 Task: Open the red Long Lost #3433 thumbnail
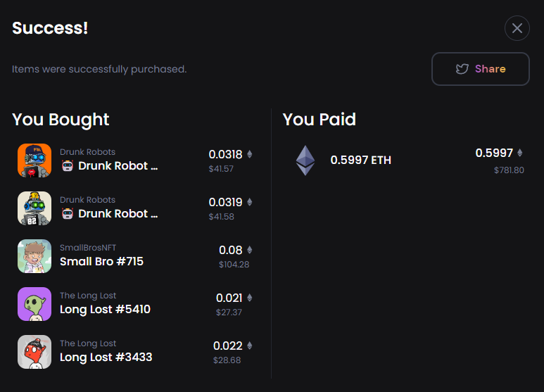pyautogui.click(x=34, y=352)
